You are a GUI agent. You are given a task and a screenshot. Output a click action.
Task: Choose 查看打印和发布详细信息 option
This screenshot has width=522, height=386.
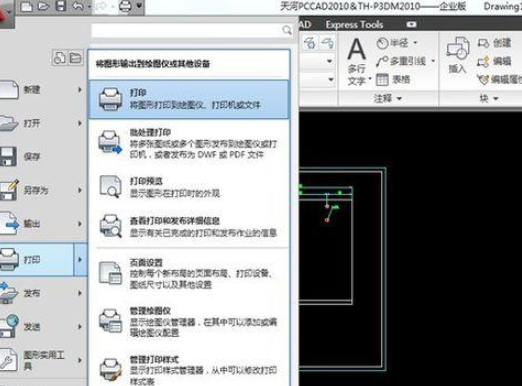point(189,226)
